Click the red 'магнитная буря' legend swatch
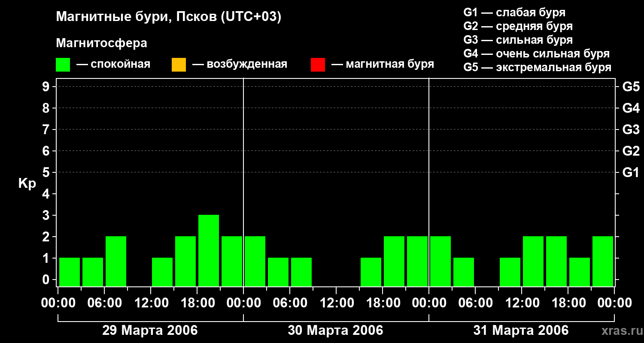Viewport: 644px width, 343px height. 318,65
